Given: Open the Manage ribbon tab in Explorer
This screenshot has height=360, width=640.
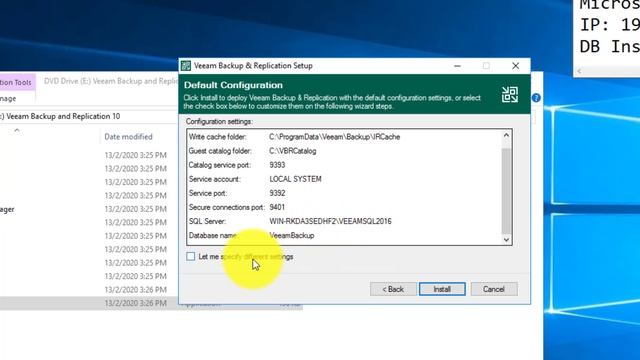Looking at the screenshot, I should click(8, 98).
